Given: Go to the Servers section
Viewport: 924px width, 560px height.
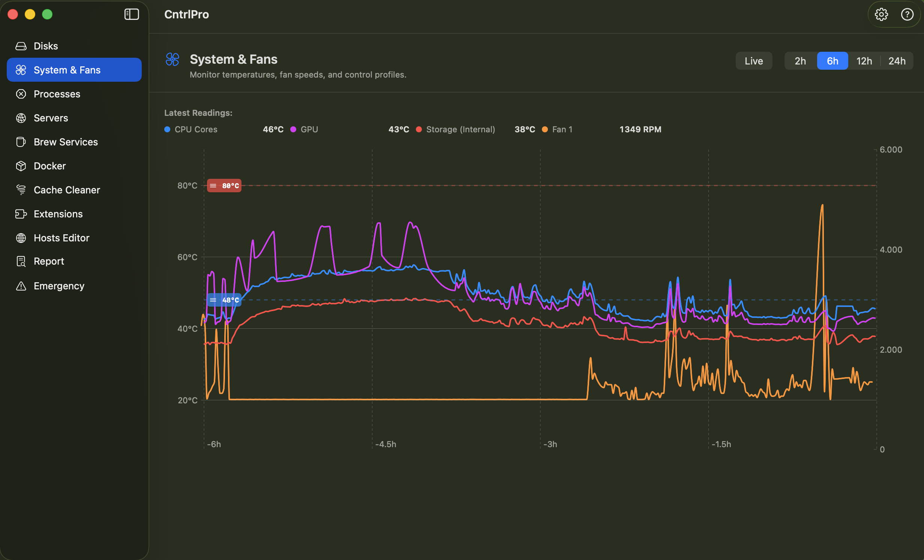Looking at the screenshot, I should tap(74, 118).
